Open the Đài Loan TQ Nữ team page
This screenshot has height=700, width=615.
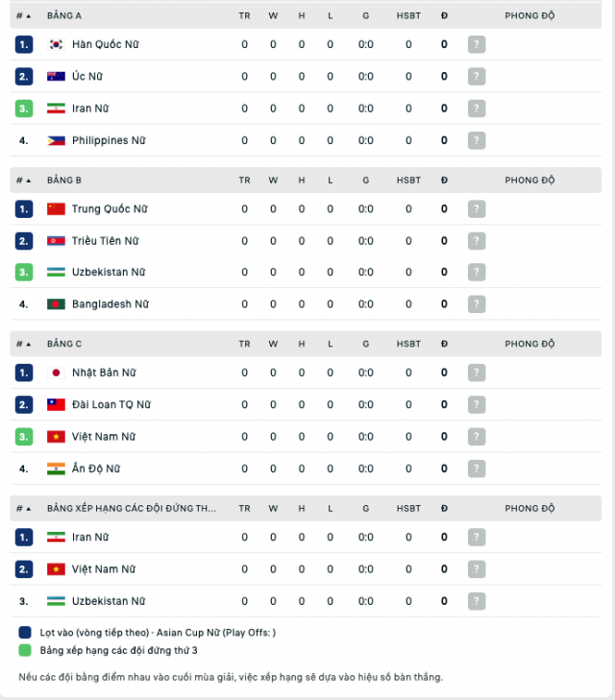coord(111,404)
